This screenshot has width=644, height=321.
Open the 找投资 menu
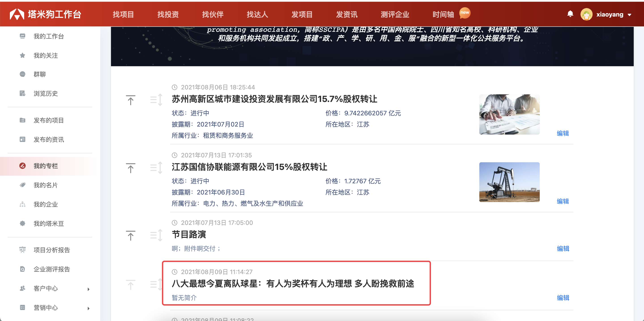tap(168, 15)
